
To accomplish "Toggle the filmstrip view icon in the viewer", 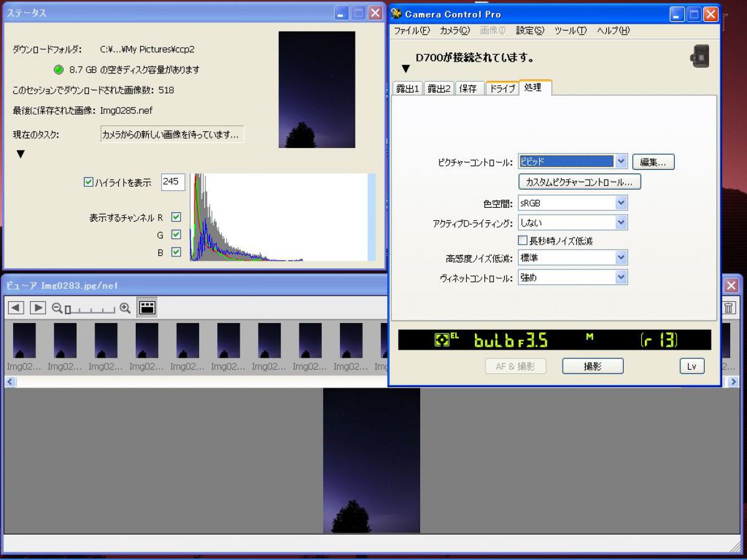I will tap(147, 306).
